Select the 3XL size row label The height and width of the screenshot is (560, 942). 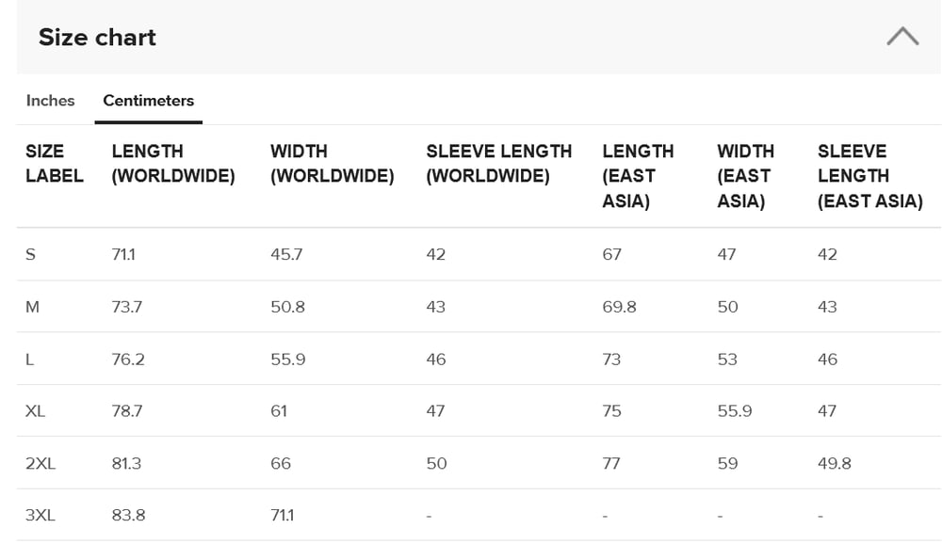click(x=41, y=515)
